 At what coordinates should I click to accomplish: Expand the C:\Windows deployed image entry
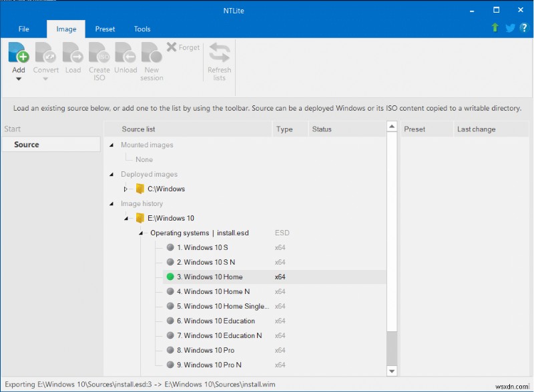[x=124, y=189]
